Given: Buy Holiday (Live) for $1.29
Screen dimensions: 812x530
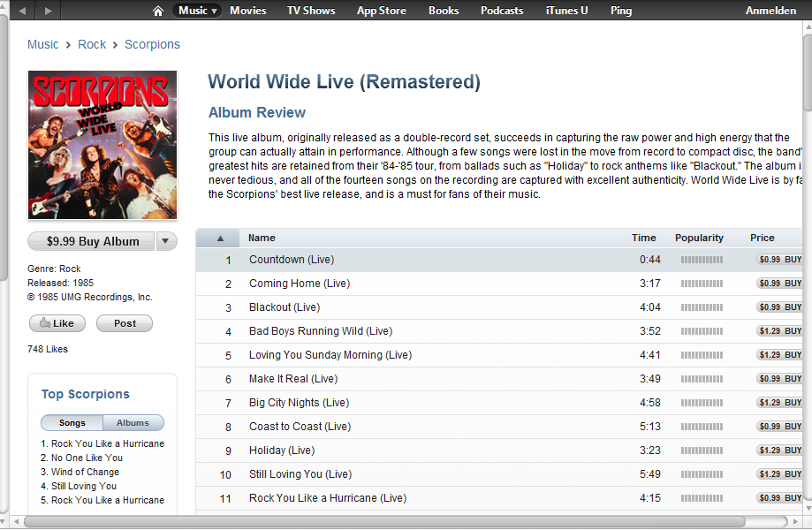Looking at the screenshot, I should tap(780, 450).
